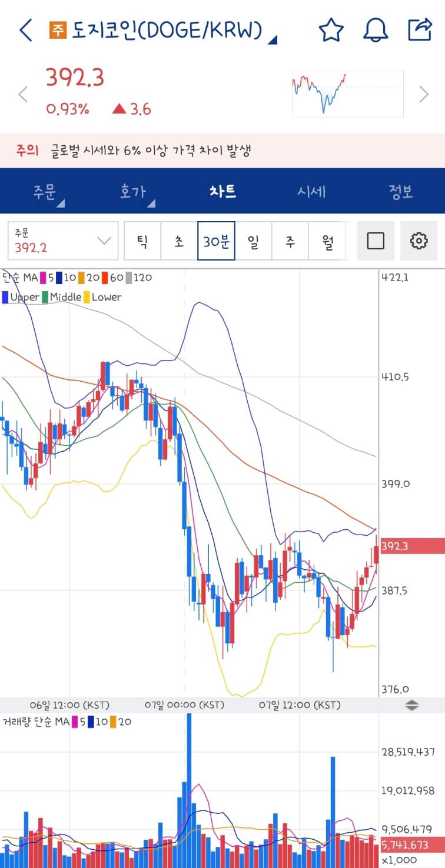Viewport: 445px width, 868px height.
Task: Open price alerts via bell icon
Action: [x=376, y=30]
